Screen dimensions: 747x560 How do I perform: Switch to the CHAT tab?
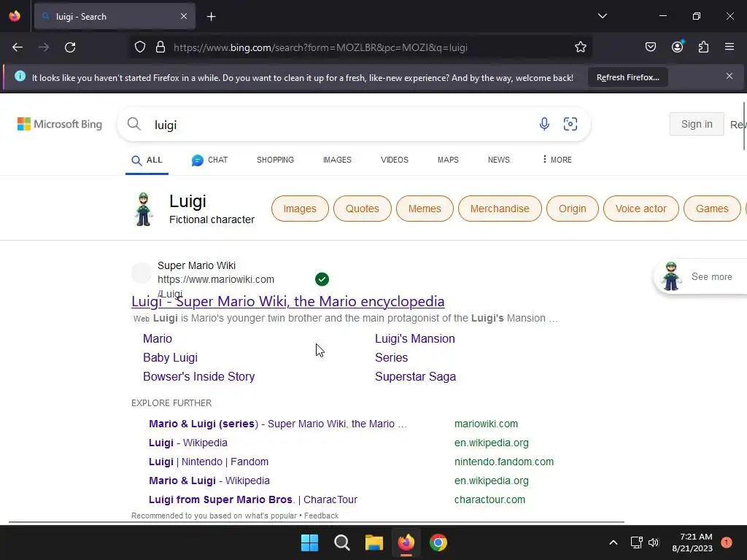click(209, 160)
